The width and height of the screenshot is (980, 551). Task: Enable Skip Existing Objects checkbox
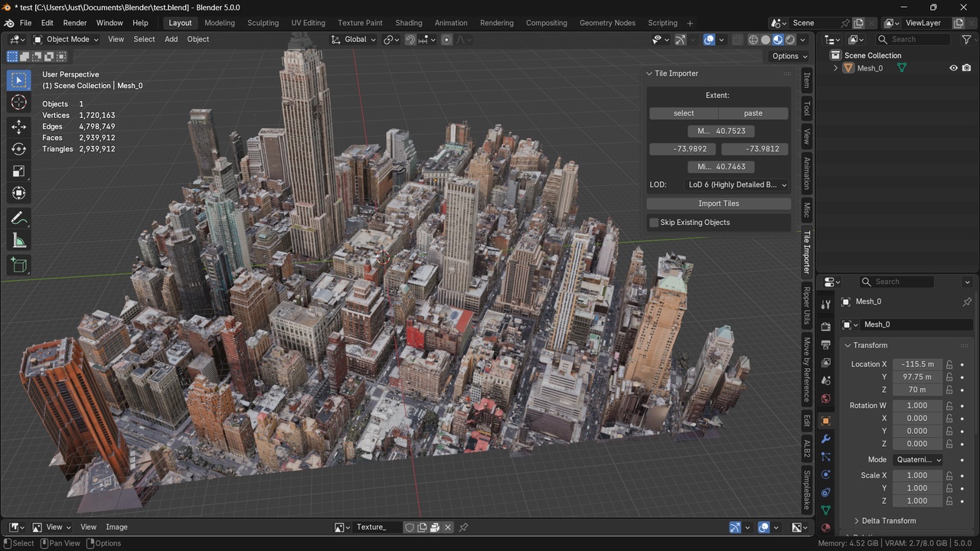pyautogui.click(x=654, y=223)
